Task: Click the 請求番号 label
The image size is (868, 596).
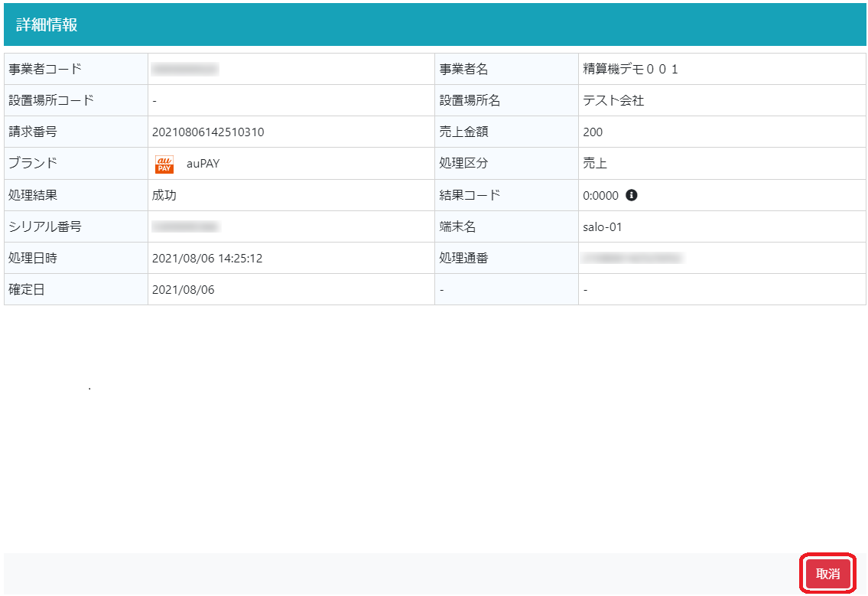Action: point(33,132)
